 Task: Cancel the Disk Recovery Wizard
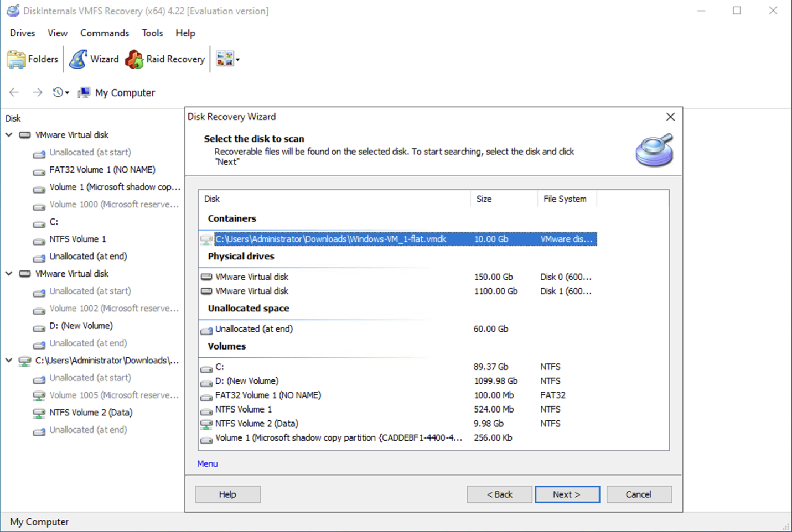pos(639,494)
